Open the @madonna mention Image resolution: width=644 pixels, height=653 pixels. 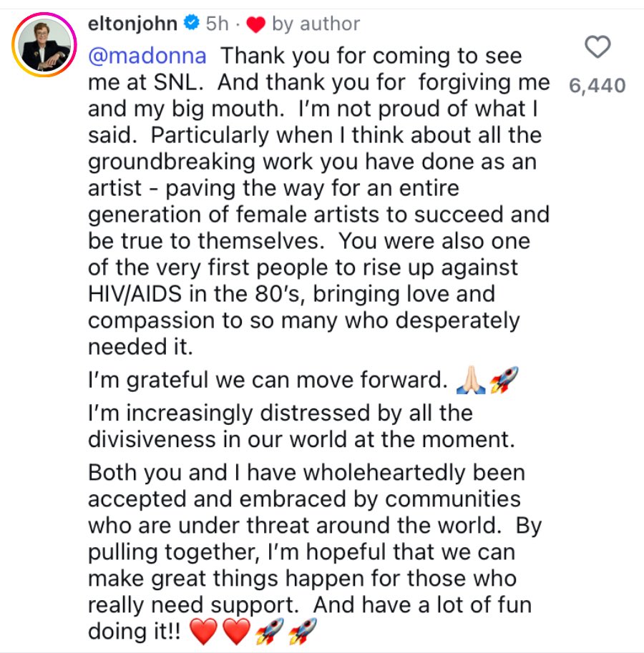[147, 56]
